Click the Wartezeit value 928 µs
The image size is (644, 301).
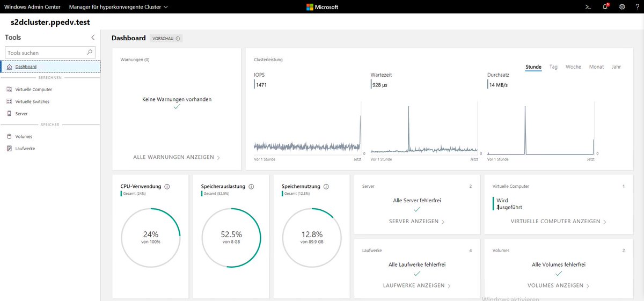(380, 85)
